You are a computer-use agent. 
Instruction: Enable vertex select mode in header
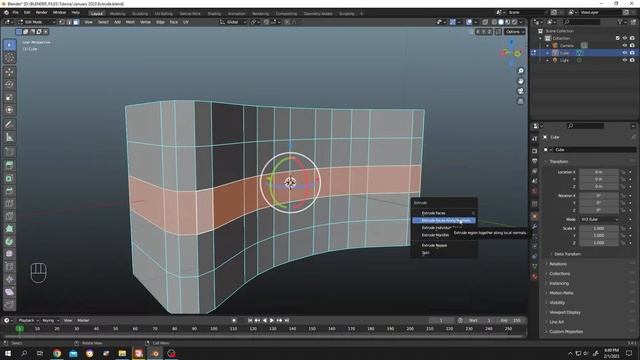tap(62, 22)
